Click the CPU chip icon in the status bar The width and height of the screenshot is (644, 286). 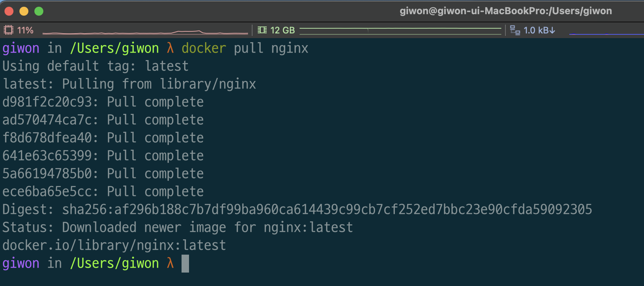(x=8, y=30)
